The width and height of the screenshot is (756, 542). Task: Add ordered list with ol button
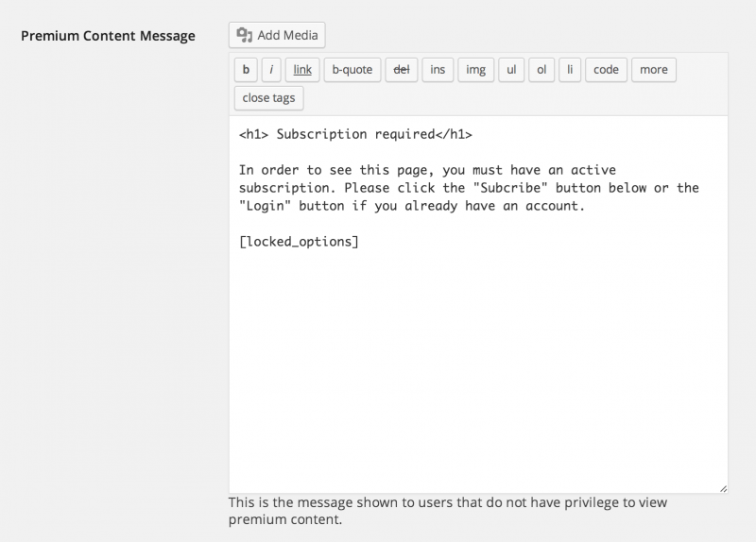pos(541,70)
